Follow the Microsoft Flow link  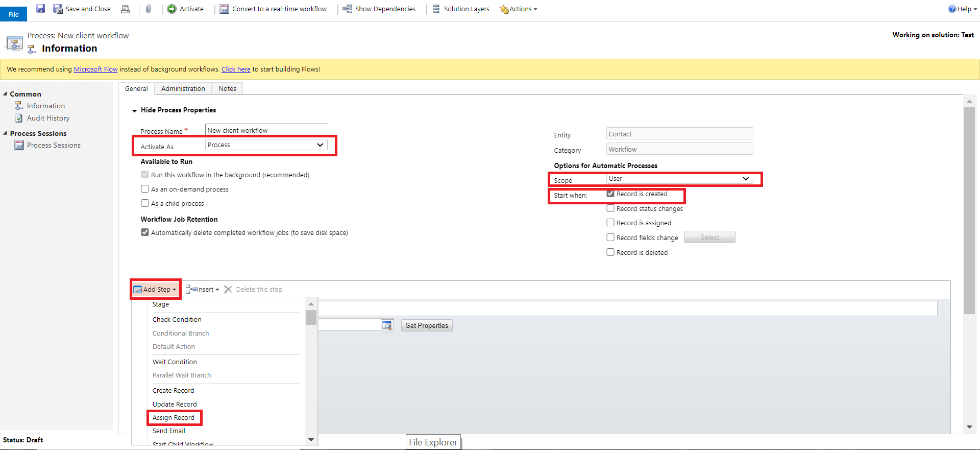tap(95, 69)
